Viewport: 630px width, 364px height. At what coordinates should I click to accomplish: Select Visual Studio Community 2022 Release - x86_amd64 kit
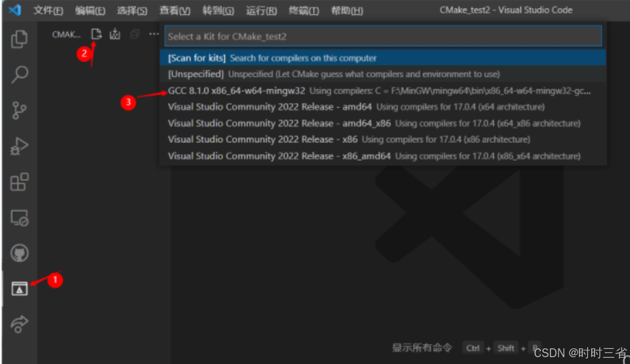(383, 156)
